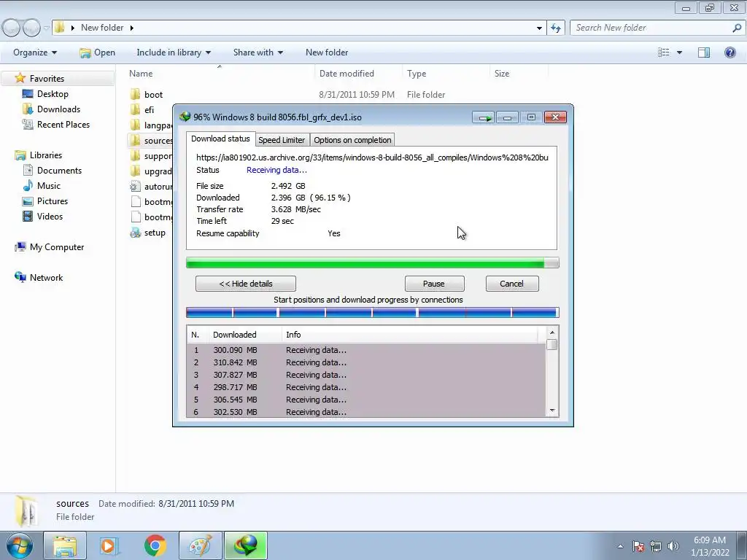Expand the Include in library dropdown
Viewport: 747px width, 560px height.
pyautogui.click(x=174, y=52)
